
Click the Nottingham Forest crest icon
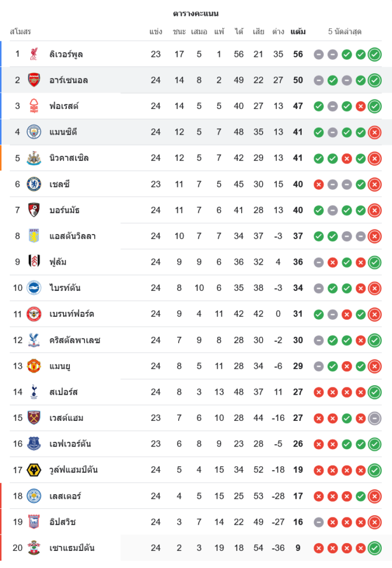pos(34,106)
